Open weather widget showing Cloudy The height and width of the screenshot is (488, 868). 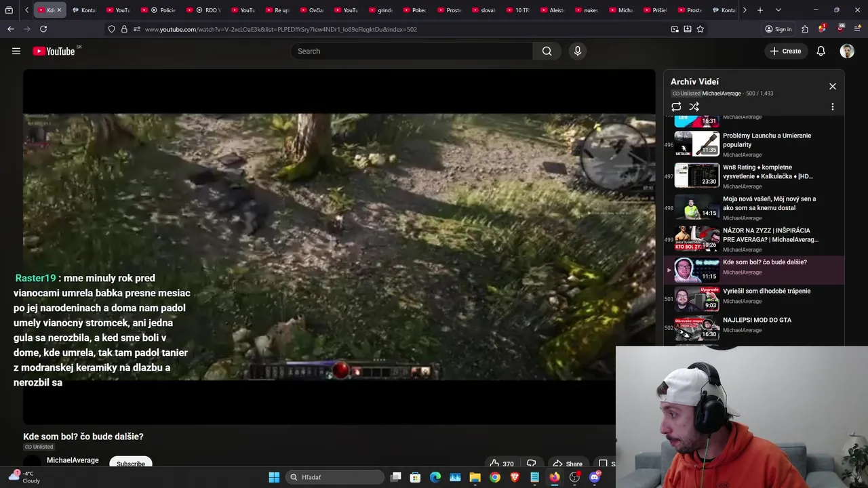(24, 477)
